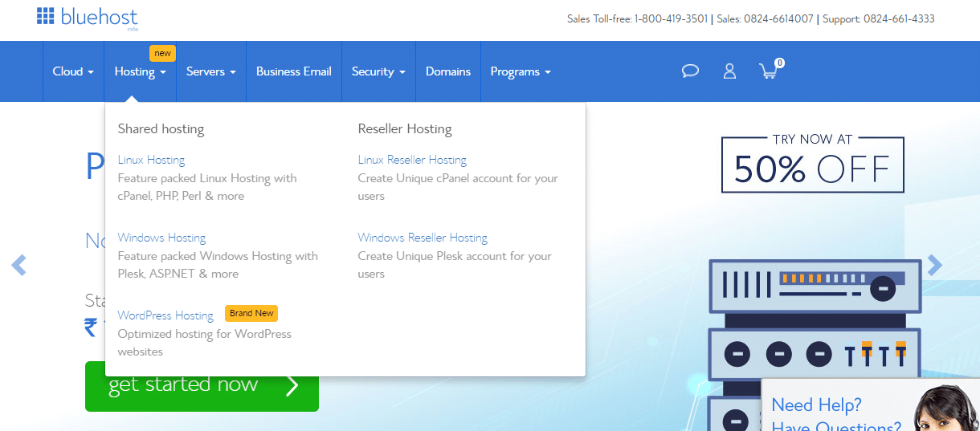The image size is (980, 431).
Task: Go to the previous banner slide arrow
Action: (18, 265)
